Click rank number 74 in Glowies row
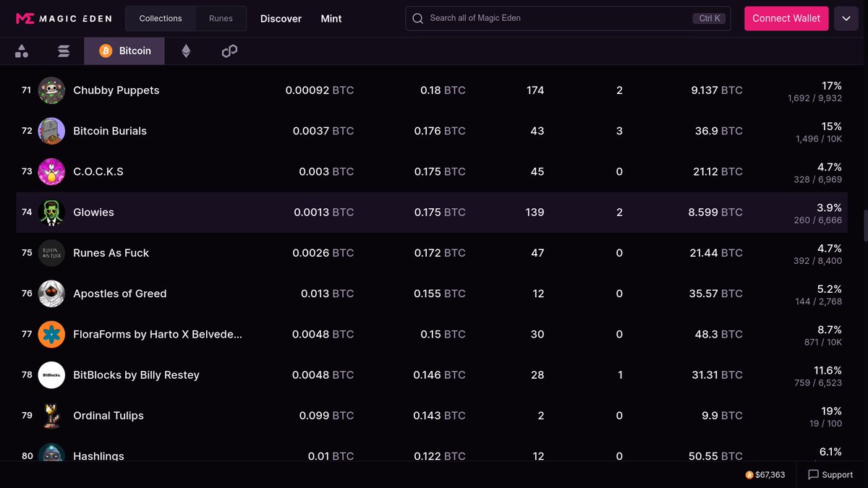Screen dimensions: 868x488 click(27, 213)
